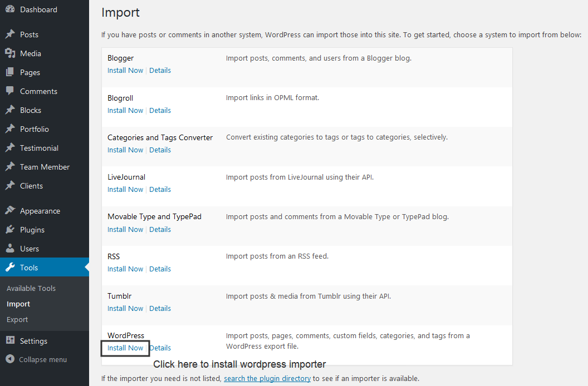Click the Dashboard gauge icon
588x386 pixels.
point(10,9)
